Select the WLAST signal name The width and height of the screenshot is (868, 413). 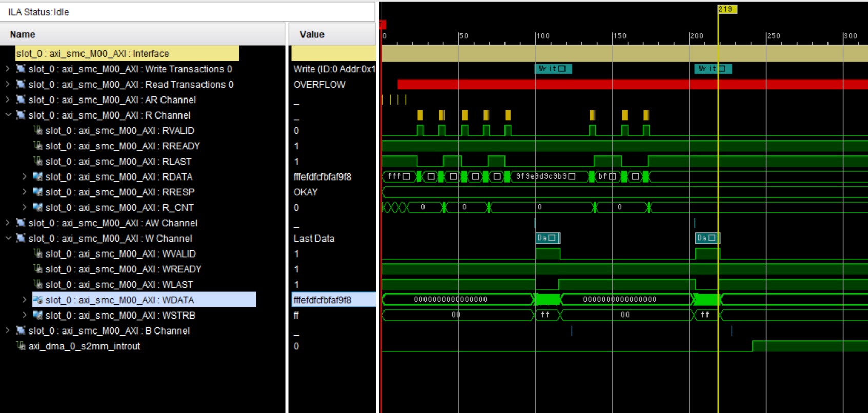coord(119,284)
